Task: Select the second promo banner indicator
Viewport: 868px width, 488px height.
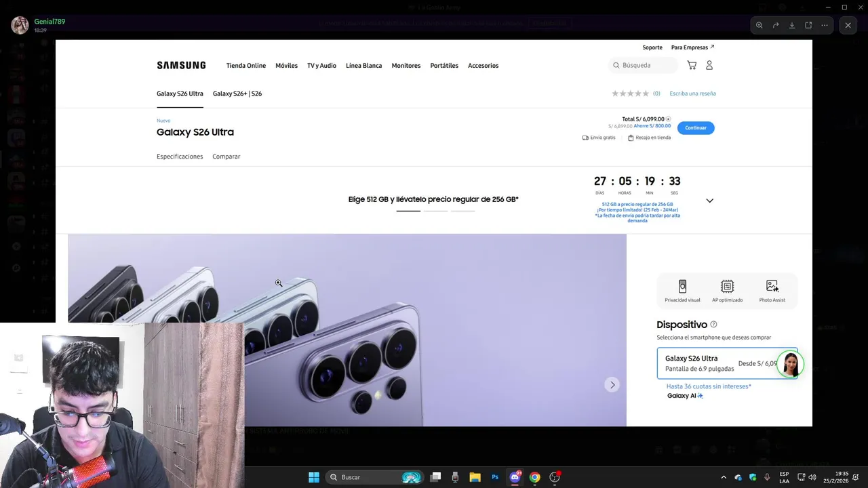Action: 435,211
